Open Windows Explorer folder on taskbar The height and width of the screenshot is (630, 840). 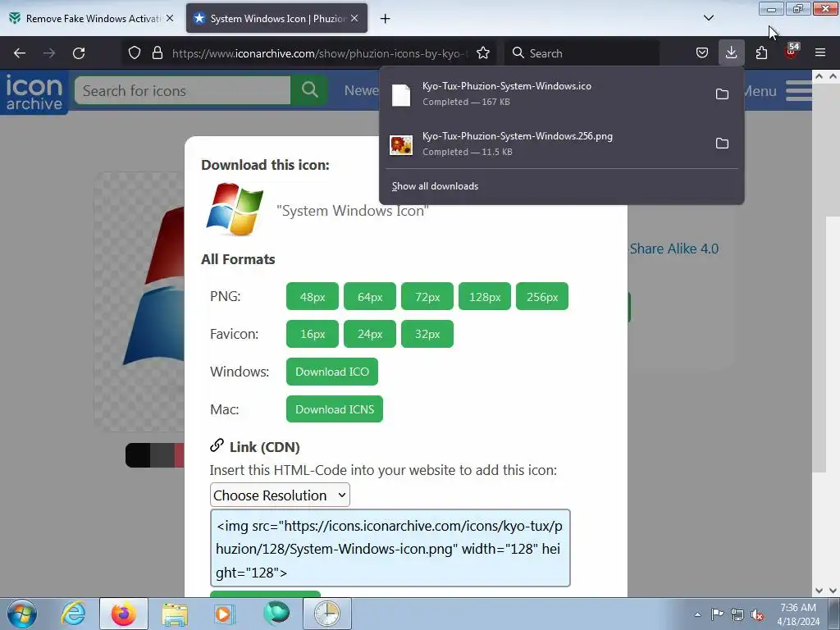point(175,614)
